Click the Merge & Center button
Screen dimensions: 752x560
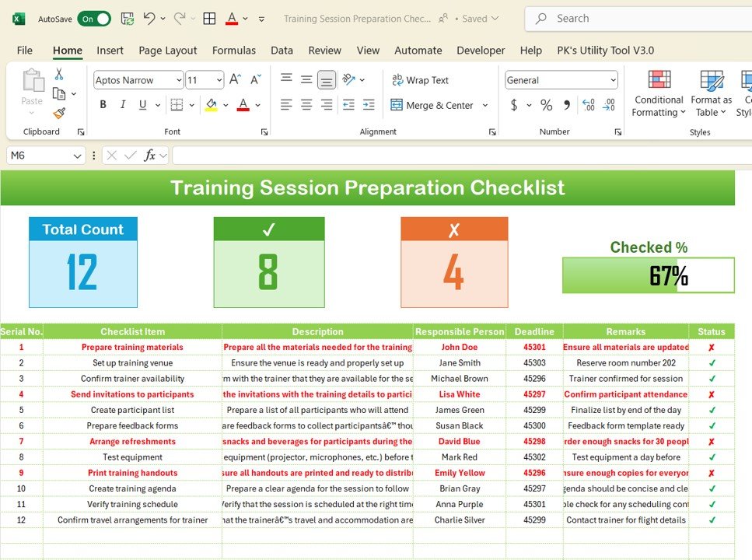click(x=432, y=105)
